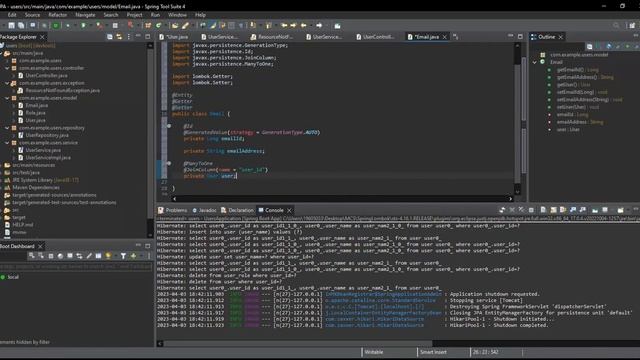Click the yellow lightbulb icon in Boot Dashboard
Screen dimensions: 640x360
[108, 256]
